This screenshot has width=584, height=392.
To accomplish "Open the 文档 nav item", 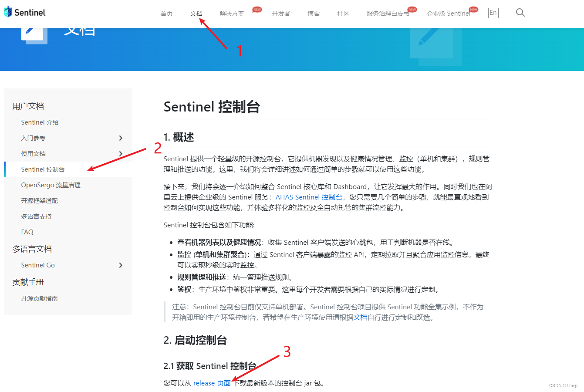I will (x=196, y=14).
